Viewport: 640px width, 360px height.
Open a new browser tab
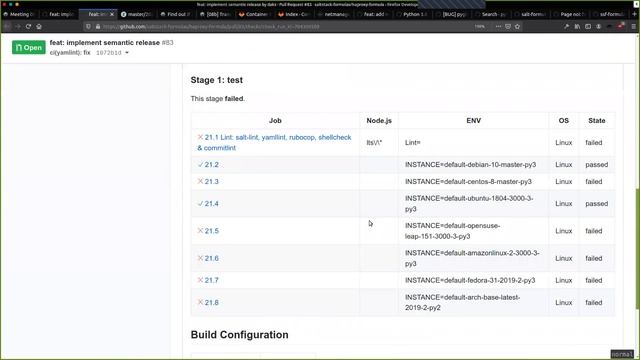tap(634, 14)
